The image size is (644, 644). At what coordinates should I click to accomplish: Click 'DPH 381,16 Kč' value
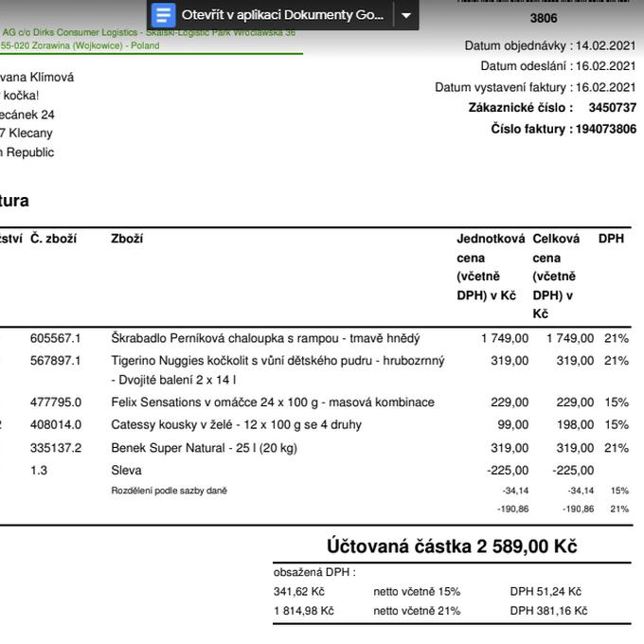click(548, 611)
